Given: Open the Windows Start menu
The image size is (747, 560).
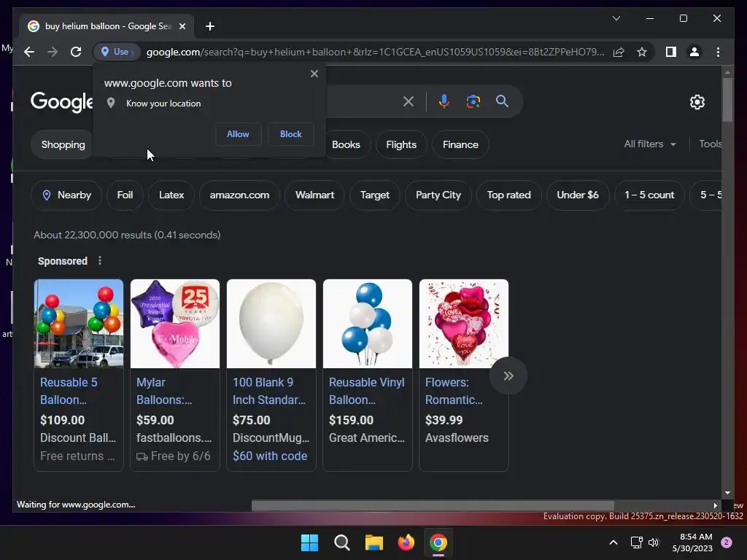Looking at the screenshot, I should click(x=309, y=542).
